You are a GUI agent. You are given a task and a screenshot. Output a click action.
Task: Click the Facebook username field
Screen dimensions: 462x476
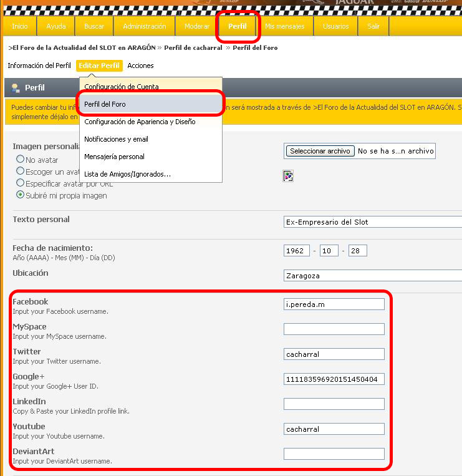point(334,304)
